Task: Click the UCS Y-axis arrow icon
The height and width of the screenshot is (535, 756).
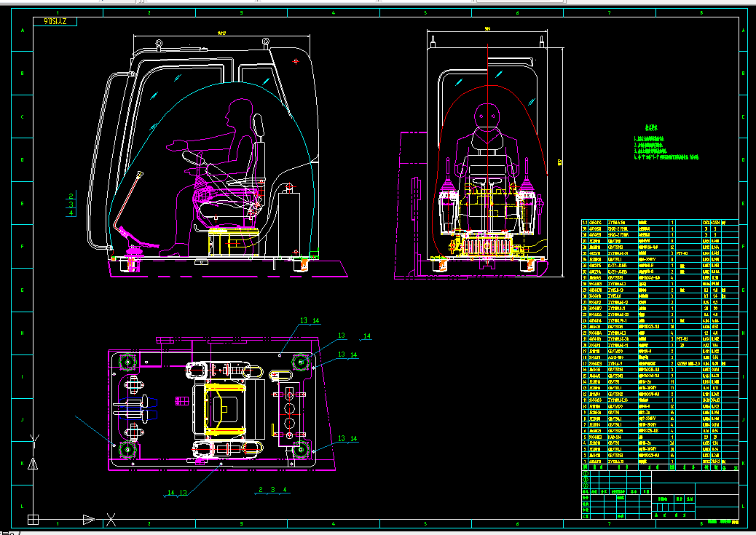Action: 33,464
